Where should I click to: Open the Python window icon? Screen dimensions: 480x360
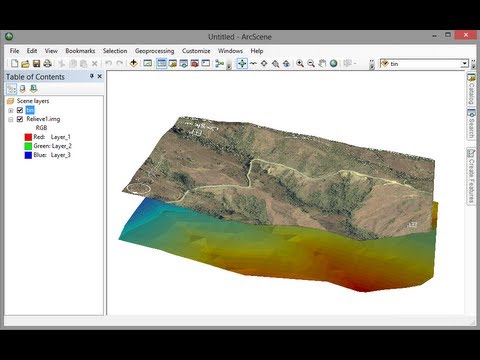(206, 63)
